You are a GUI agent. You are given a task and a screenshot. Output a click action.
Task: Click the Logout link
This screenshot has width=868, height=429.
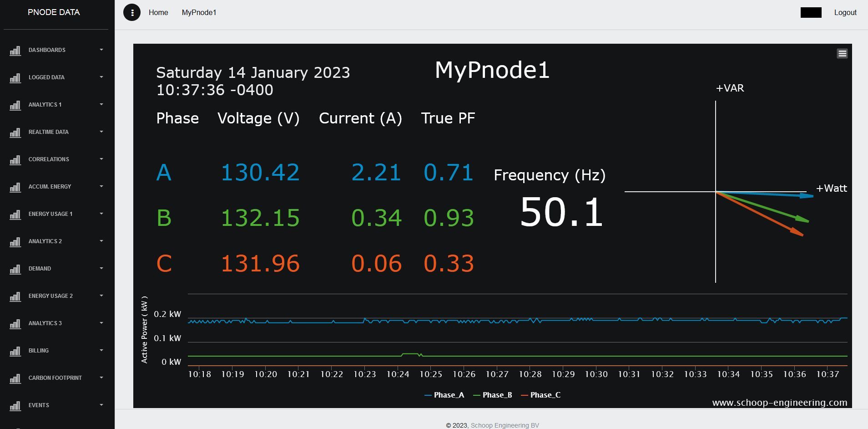tap(845, 13)
